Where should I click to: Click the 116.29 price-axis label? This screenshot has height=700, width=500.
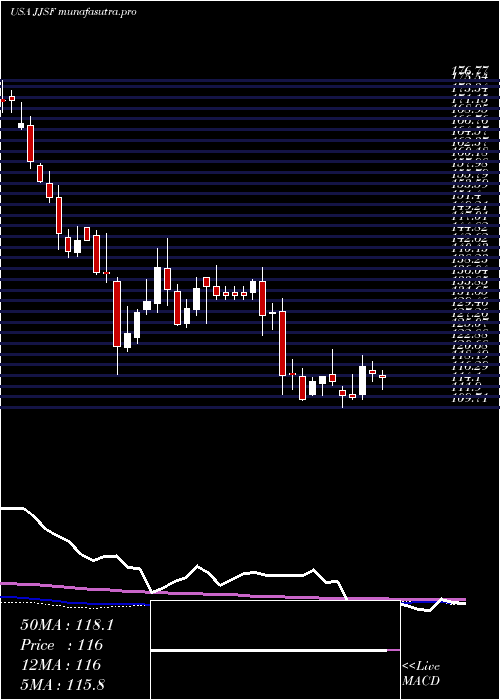(470, 367)
